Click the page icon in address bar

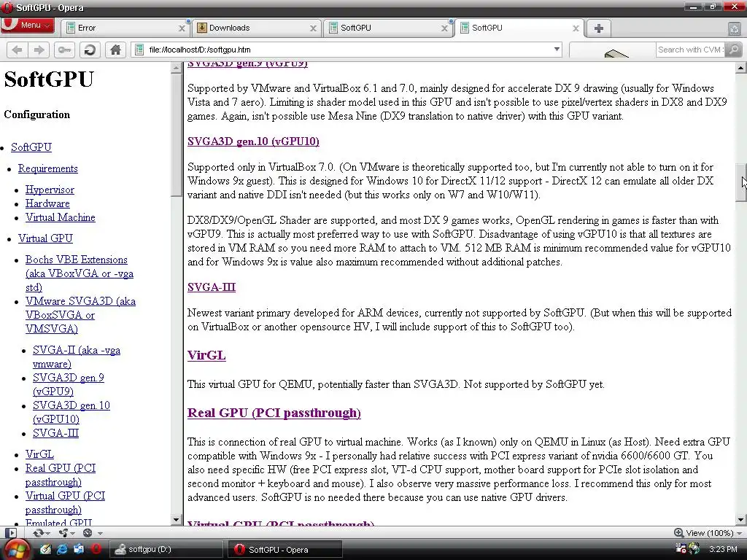click(139, 50)
